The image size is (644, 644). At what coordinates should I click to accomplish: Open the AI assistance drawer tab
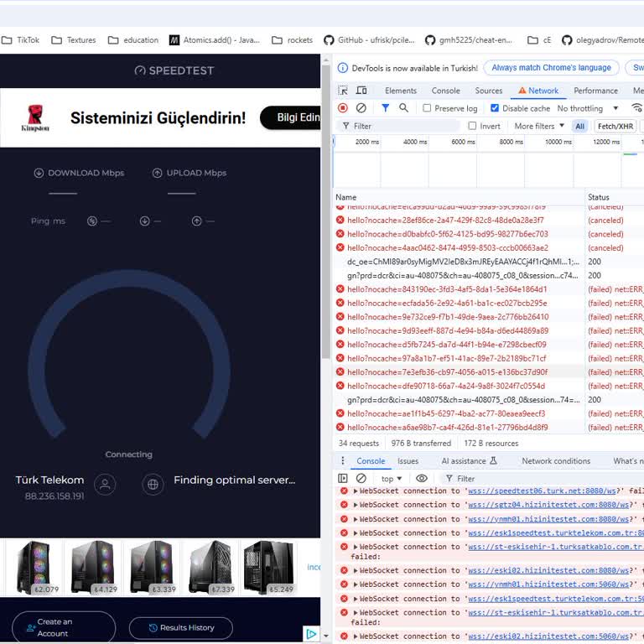[x=469, y=461]
